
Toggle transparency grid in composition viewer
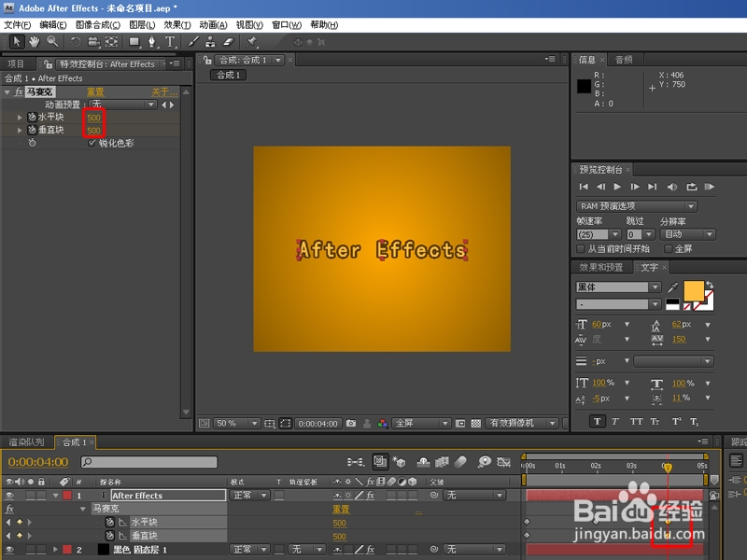coord(475,423)
